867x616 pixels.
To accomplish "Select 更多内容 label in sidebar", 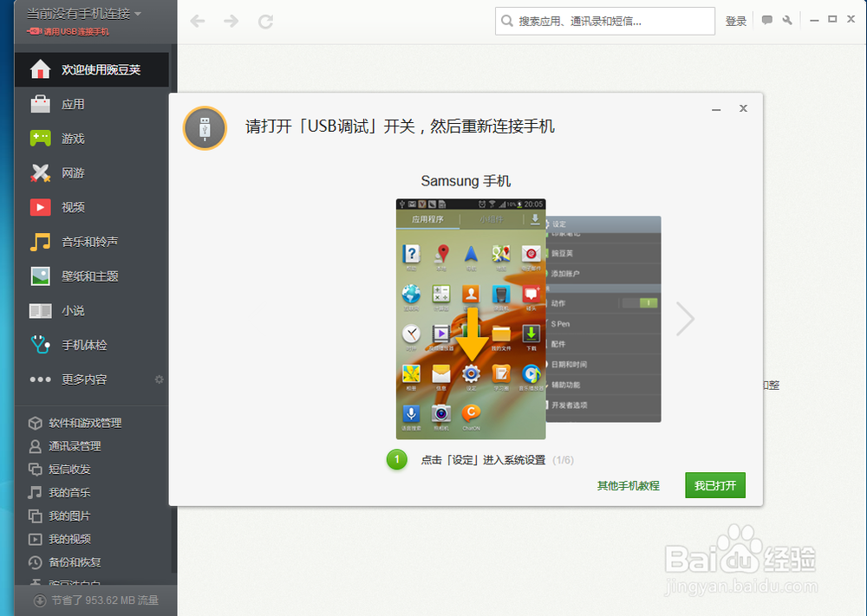I will (84, 379).
